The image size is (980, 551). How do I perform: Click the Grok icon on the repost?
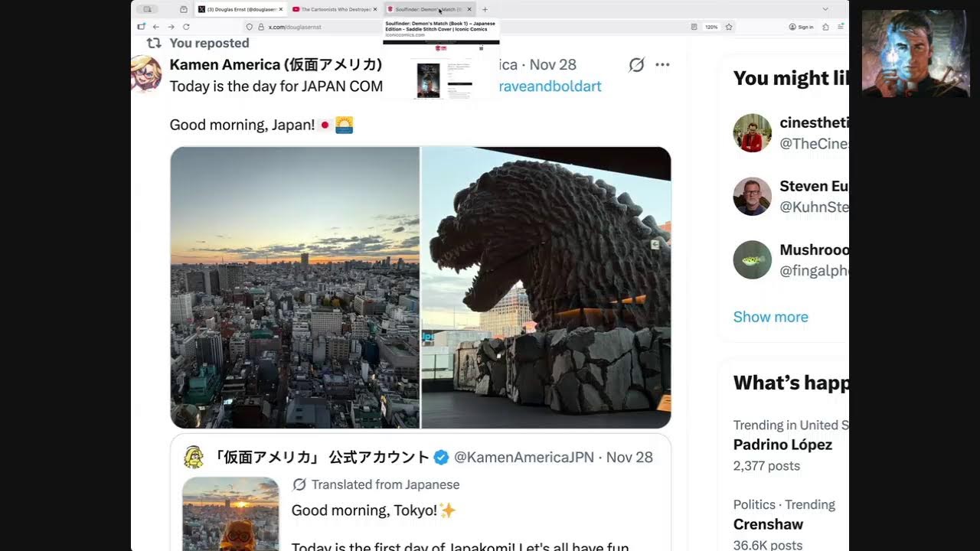(x=636, y=65)
